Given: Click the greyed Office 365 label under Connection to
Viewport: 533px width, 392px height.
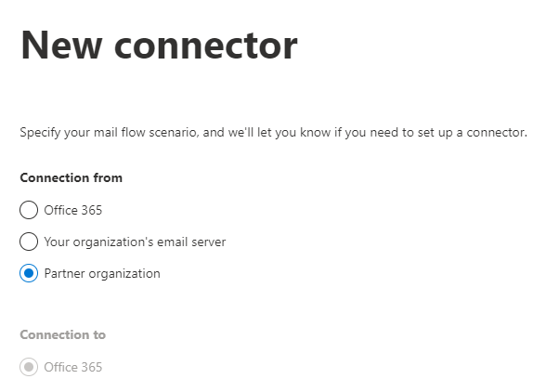Looking at the screenshot, I should pos(73,367).
